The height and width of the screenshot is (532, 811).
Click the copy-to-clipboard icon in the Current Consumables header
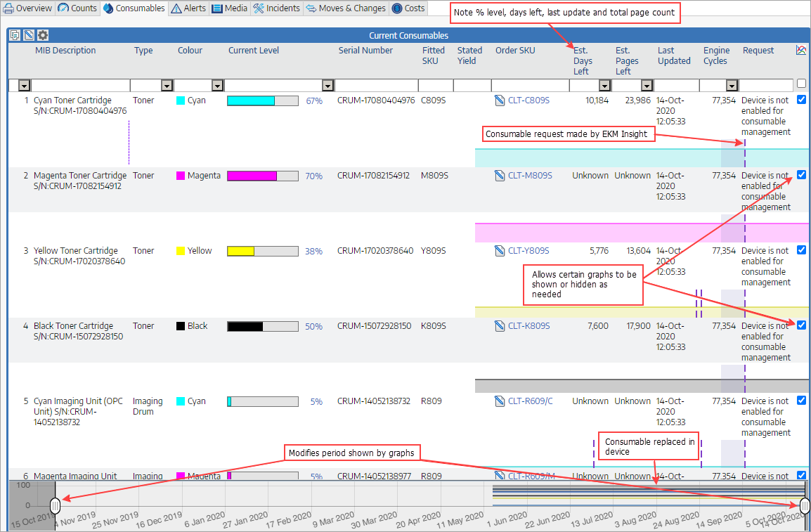15,35
